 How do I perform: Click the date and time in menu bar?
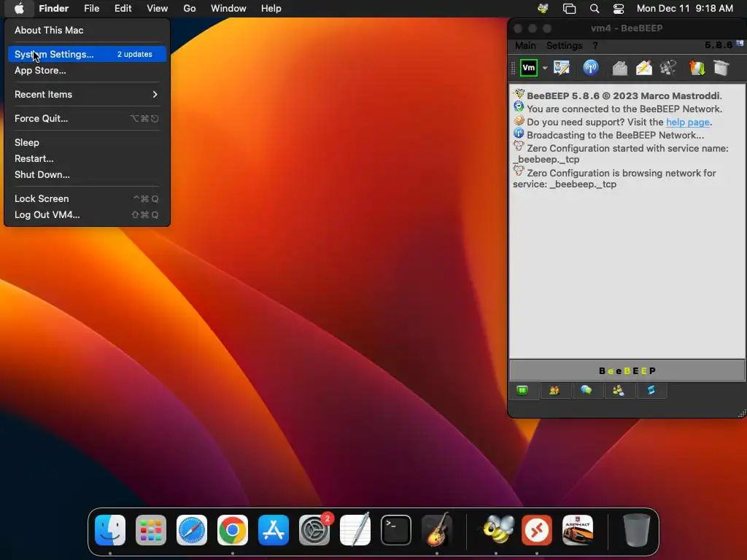click(685, 9)
